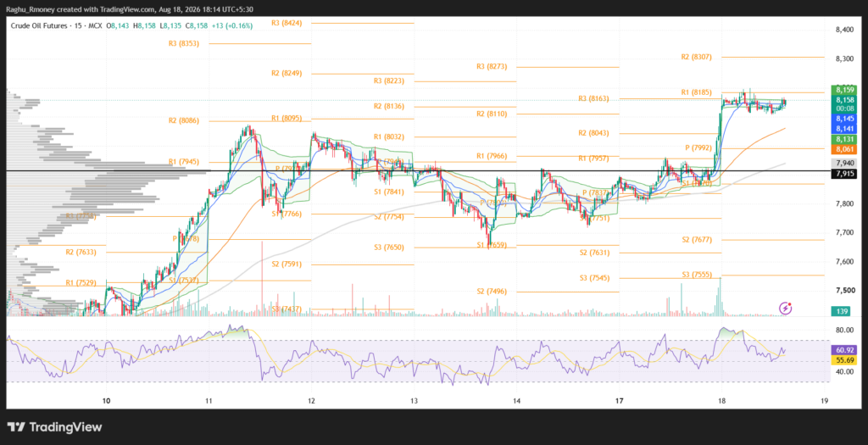868x445 pixels.
Task: Click the S2 (7677) pivot label
Action: [697, 240]
